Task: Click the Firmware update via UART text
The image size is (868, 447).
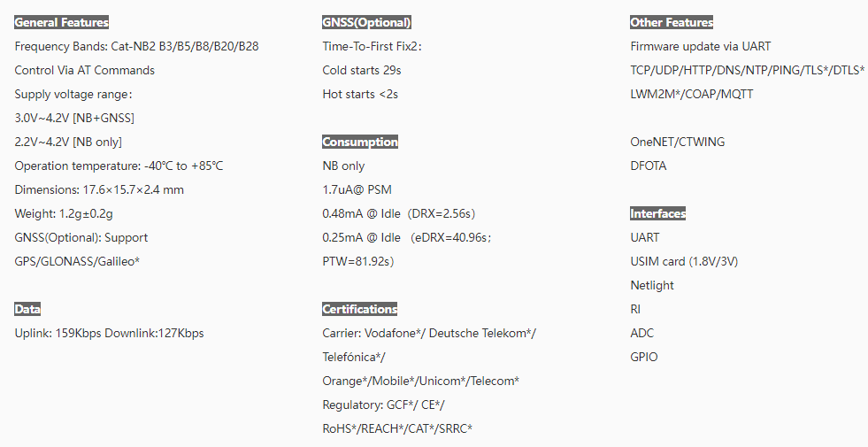Action: point(700,47)
